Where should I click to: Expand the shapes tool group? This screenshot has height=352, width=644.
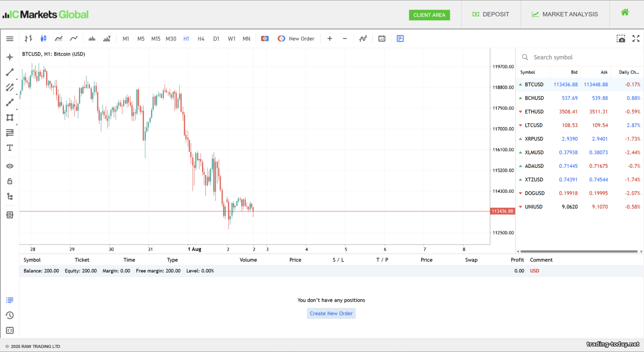[10, 118]
